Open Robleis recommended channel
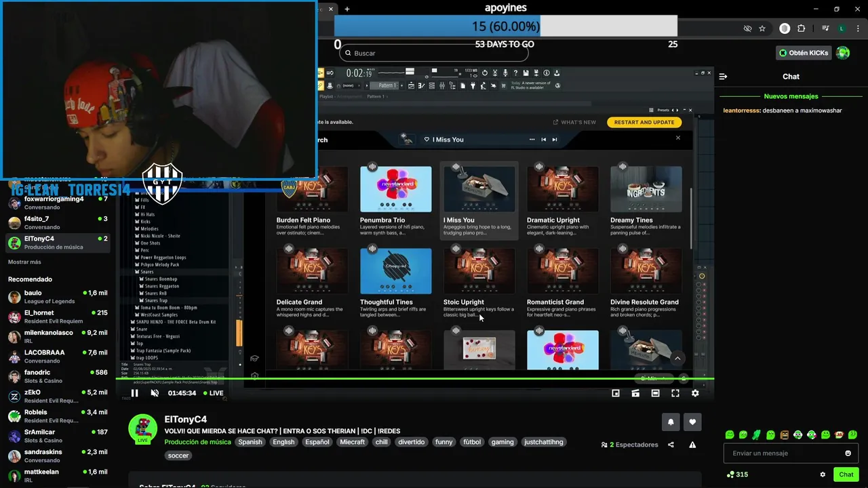The image size is (868, 488). click(x=57, y=416)
